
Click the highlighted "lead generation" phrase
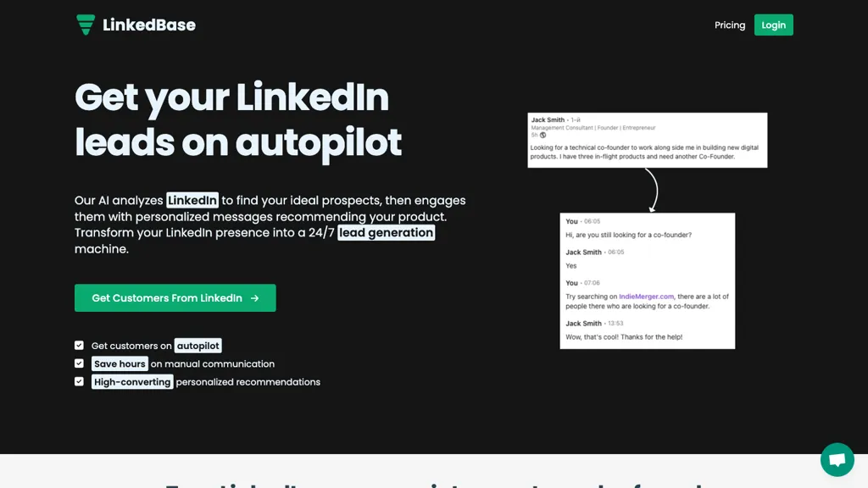coord(386,232)
